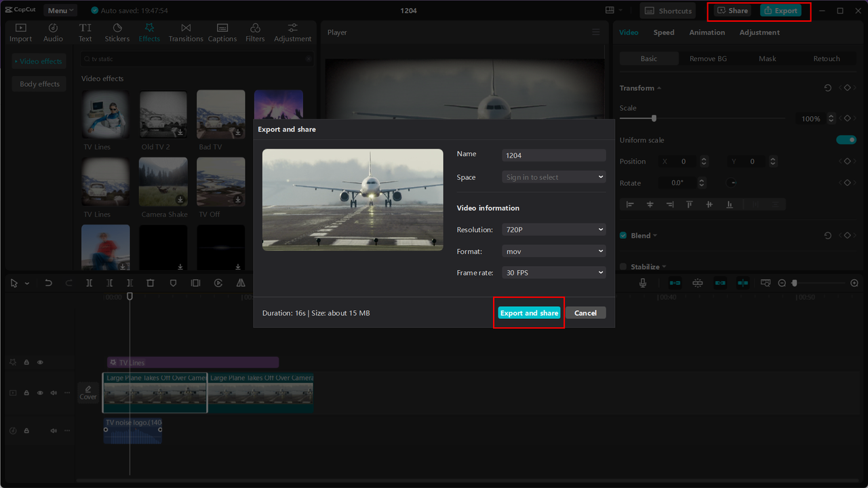
Task: Open the Stickers tab
Action: pos(117,33)
